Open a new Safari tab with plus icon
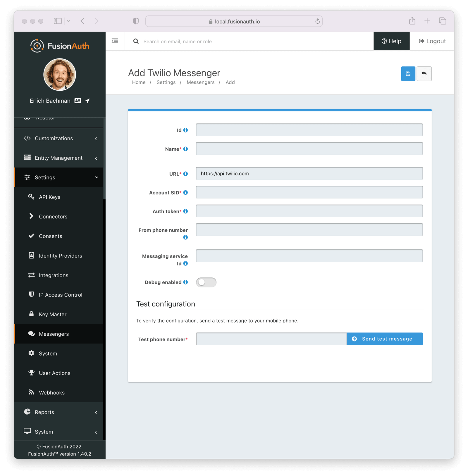 (427, 21)
